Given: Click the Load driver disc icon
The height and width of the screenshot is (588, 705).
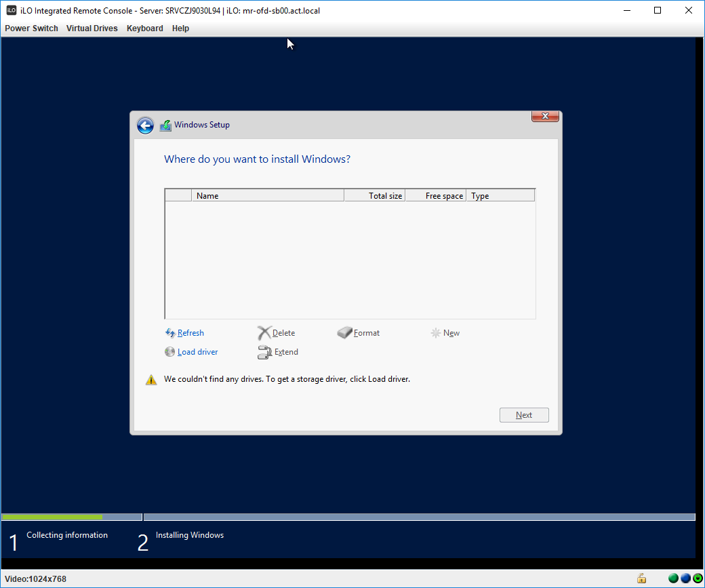Looking at the screenshot, I should point(169,352).
